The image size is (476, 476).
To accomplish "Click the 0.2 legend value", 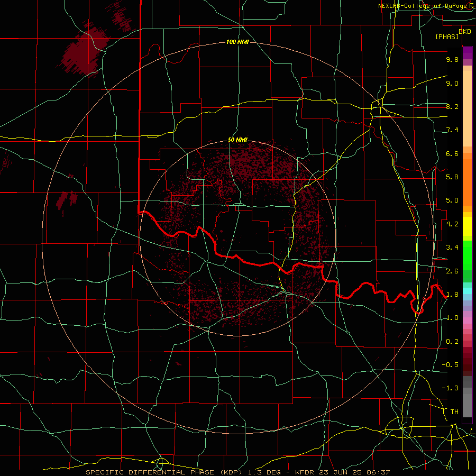I will [452, 342].
